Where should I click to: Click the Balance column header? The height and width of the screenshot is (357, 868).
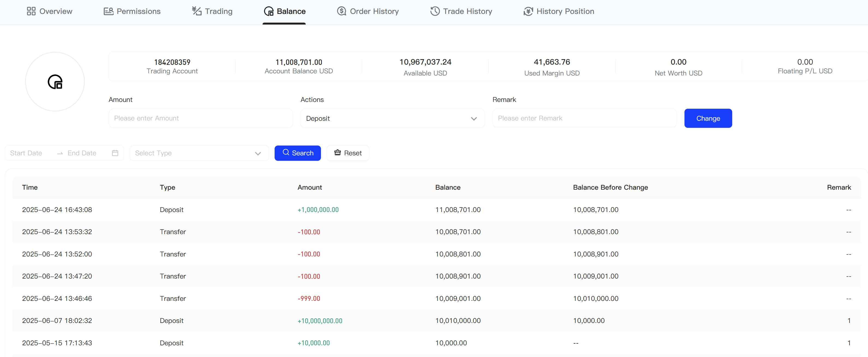pos(448,187)
